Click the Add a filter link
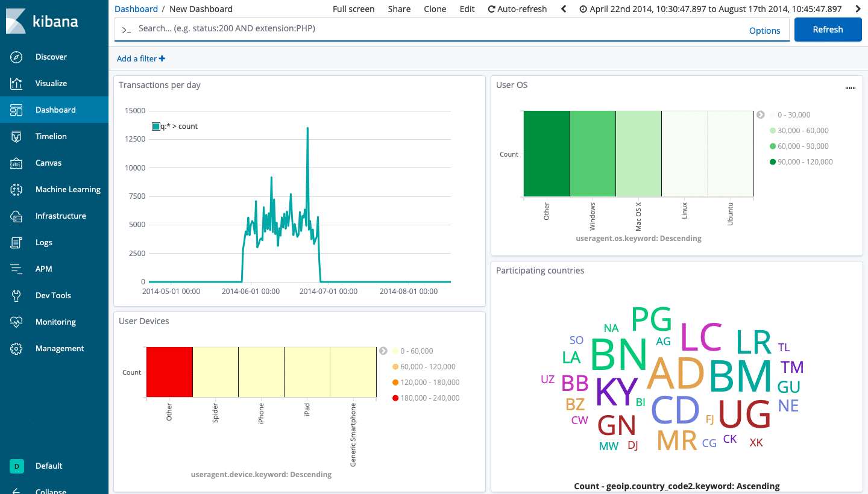This screenshot has width=868, height=494. (140, 58)
